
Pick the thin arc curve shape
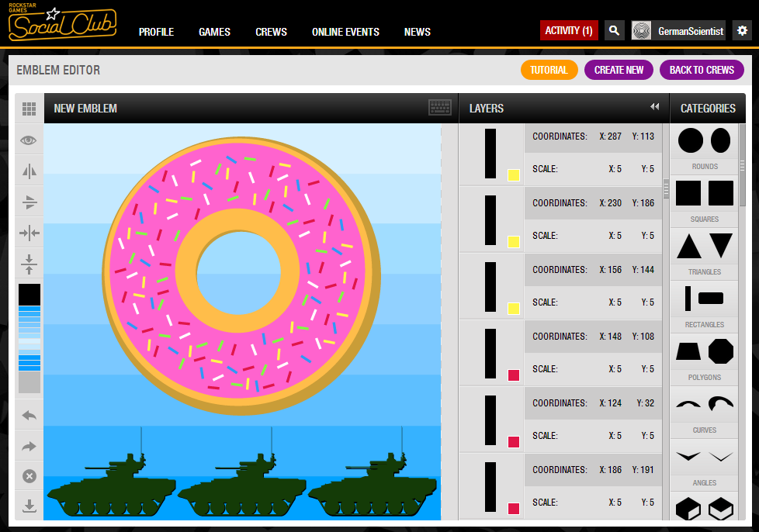[688, 404]
